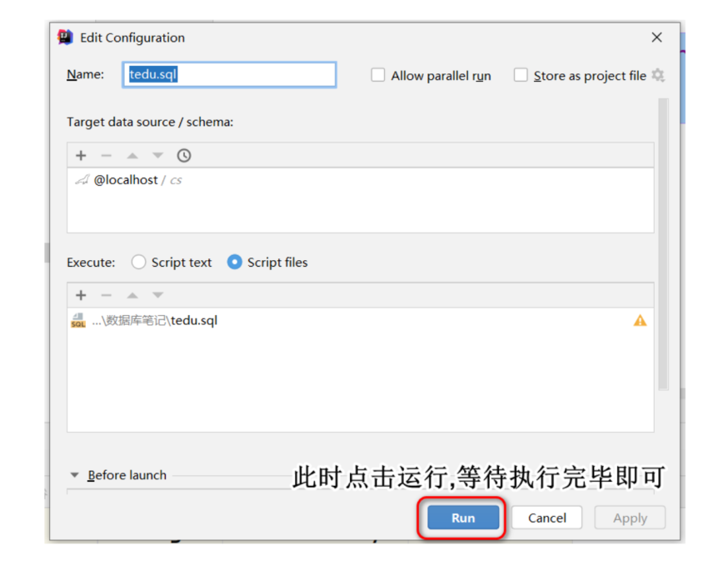Enable Allow parallel run checkbox
The height and width of the screenshot is (576, 728).
[x=378, y=75]
